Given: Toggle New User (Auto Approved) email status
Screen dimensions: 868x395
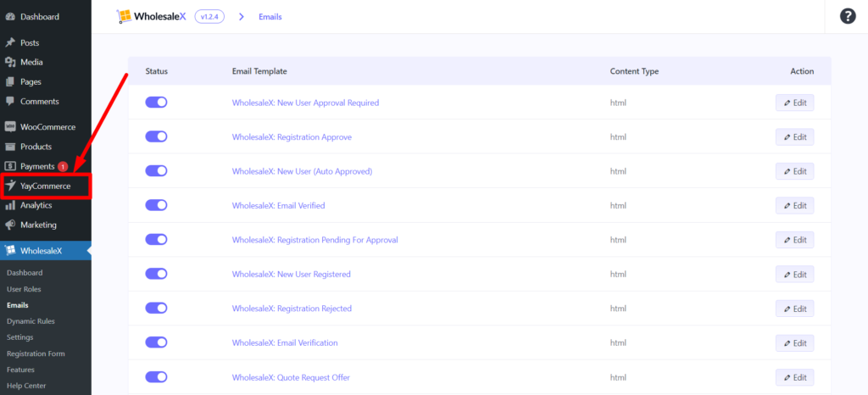Looking at the screenshot, I should pyautogui.click(x=156, y=171).
